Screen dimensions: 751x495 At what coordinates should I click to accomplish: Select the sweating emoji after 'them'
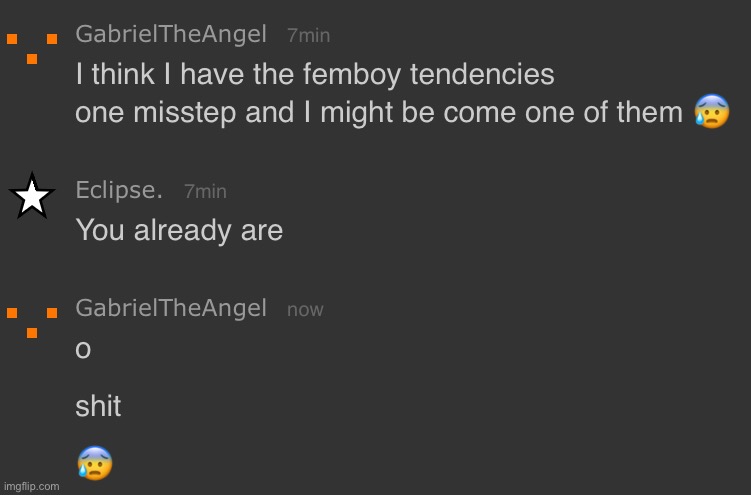point(712,111)
